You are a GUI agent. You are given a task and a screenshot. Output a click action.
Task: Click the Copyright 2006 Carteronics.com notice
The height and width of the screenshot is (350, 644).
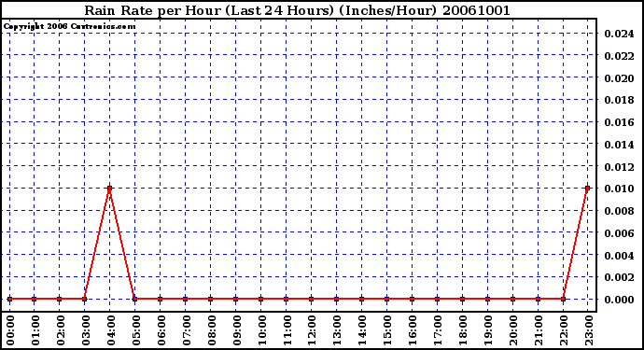(x=69, y=26)
